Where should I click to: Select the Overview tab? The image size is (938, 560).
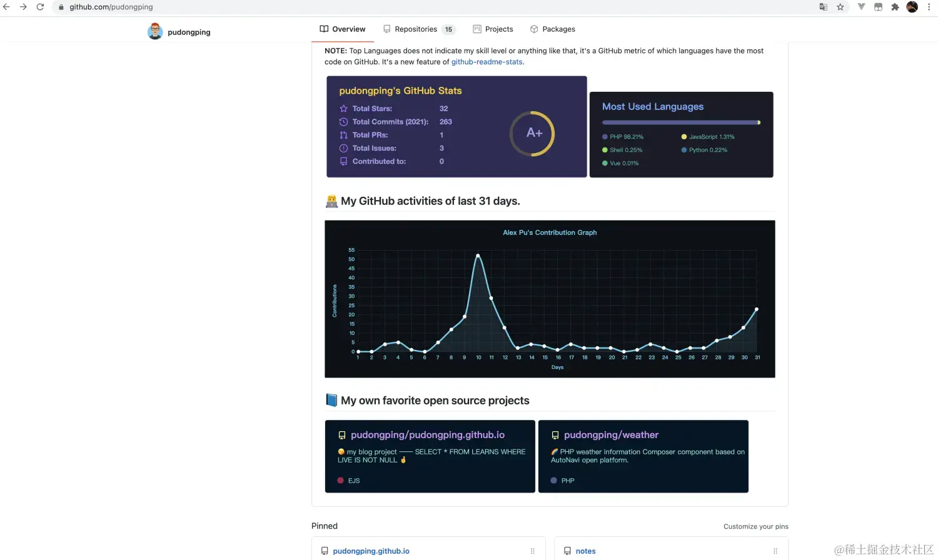[x=343, y=29]
